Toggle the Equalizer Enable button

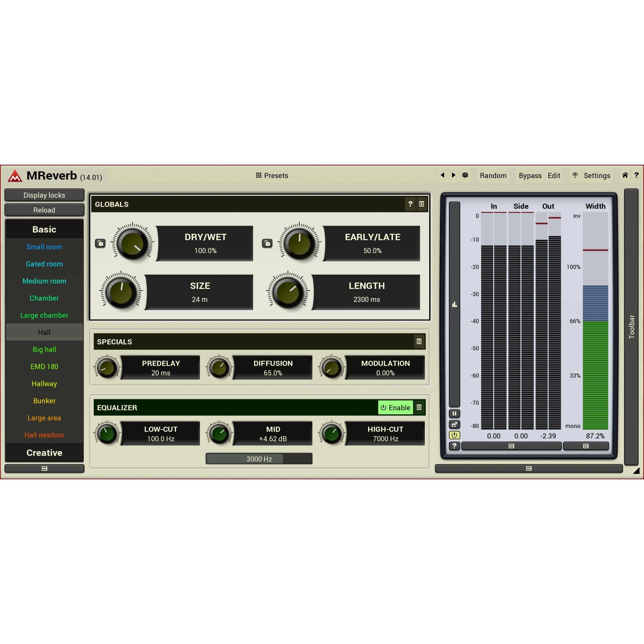(x=396, y=407)
